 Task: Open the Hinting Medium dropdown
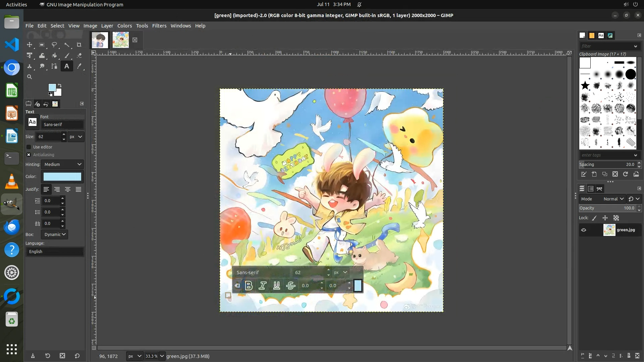62,164
